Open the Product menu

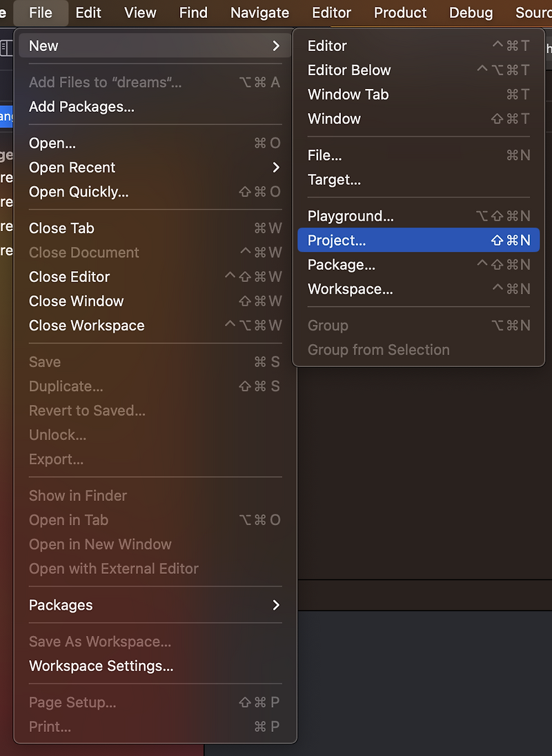(400, 12)
